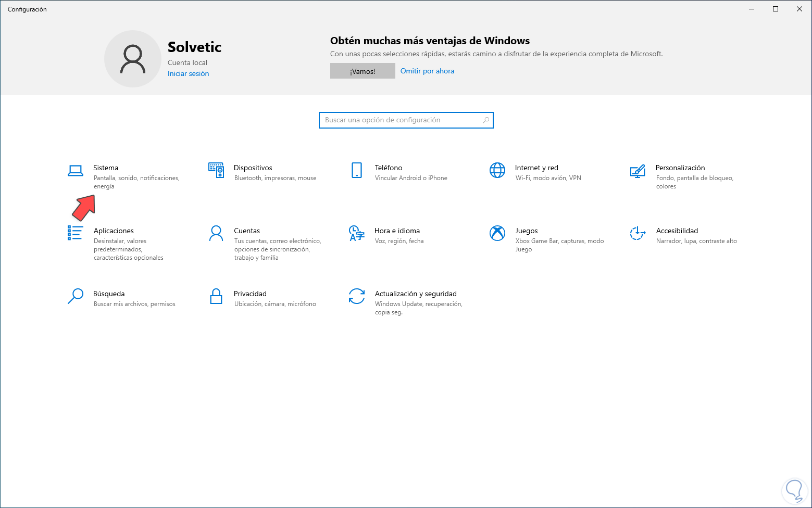Click the 'Wi-Fi, modo avión, VPN' description
812x508 pixels.
click(x=548, y=178)
